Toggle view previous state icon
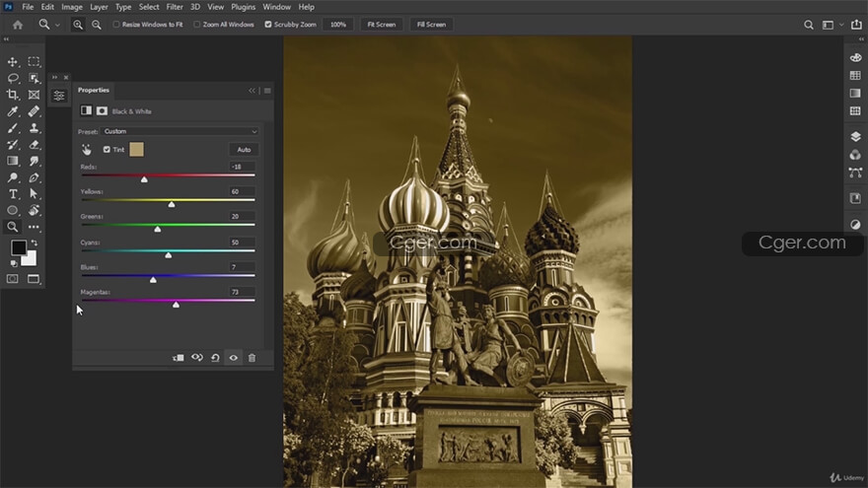 click(x=197, y=358)
